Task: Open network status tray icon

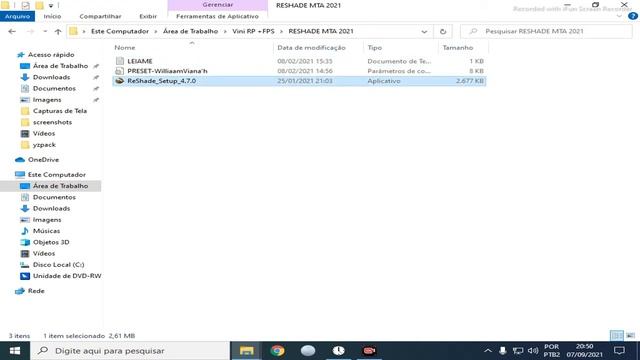Action: pyautogui.click(x=518, y=351)
